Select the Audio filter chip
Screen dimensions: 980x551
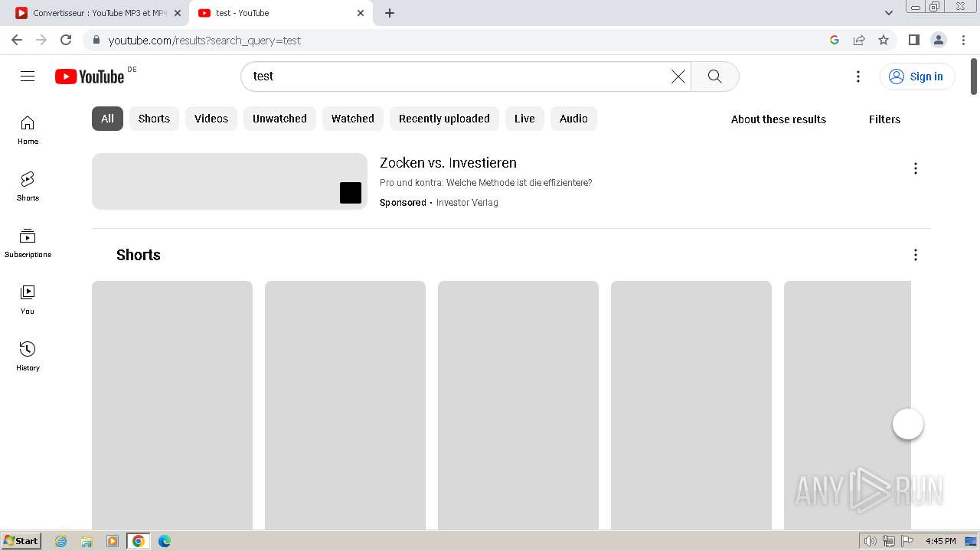[573, 119]
